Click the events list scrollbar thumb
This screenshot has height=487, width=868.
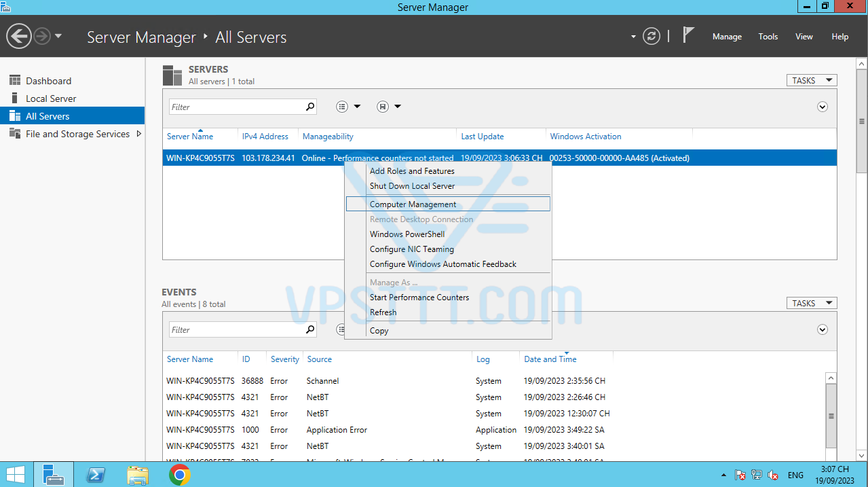(x=831, y=416)
